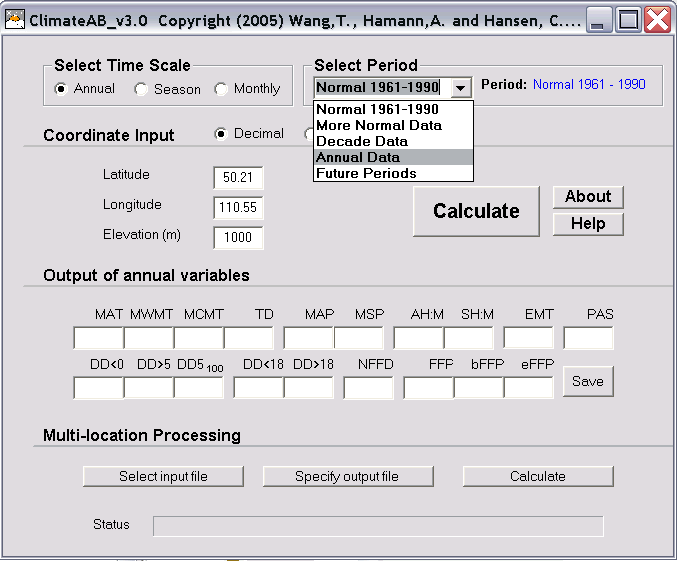This screenshot has width=677, height=561.
Task: Pick Decade Data in the period list
Action: tap(393, 141)
